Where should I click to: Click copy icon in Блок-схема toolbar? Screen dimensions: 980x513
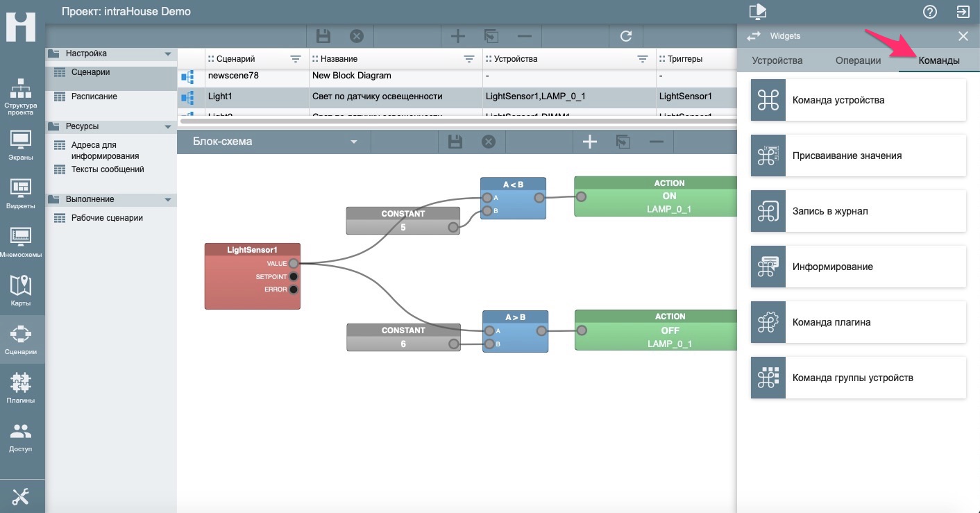(623, 142)
